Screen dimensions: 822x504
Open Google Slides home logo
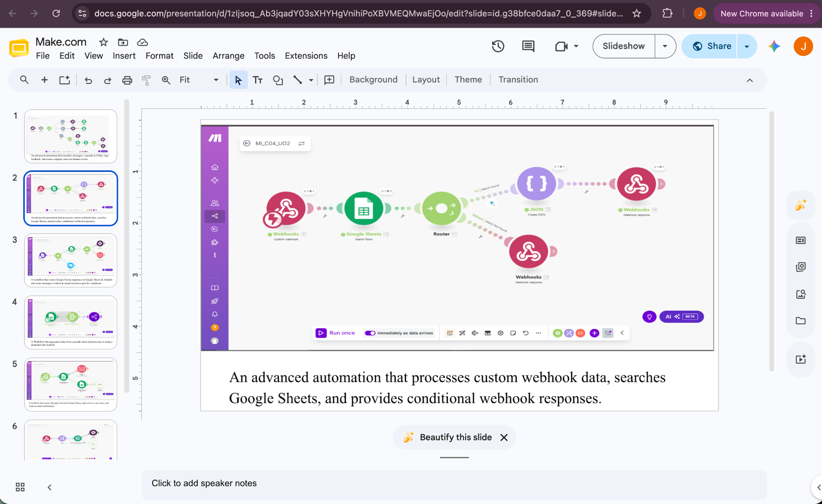click(x=19, y=48)
